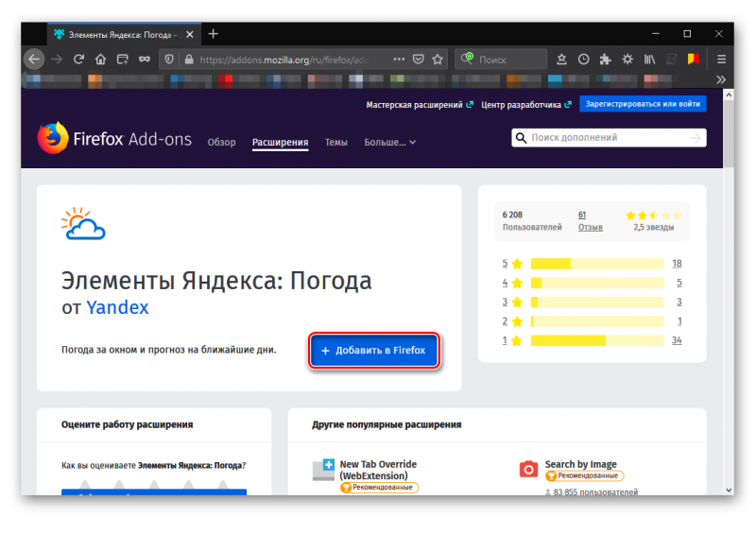
Task: Click the 5-star rating bar
Action: click(x=597, y=264)
